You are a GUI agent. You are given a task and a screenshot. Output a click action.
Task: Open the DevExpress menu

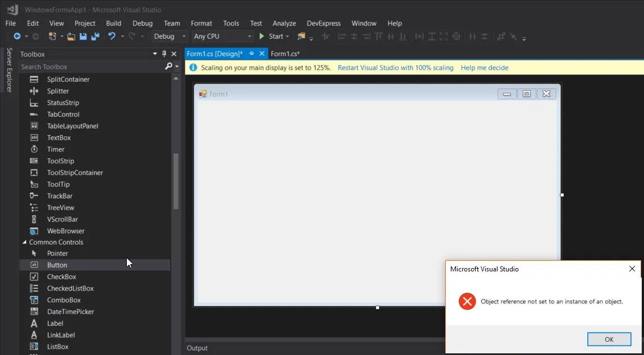[323, 24]
